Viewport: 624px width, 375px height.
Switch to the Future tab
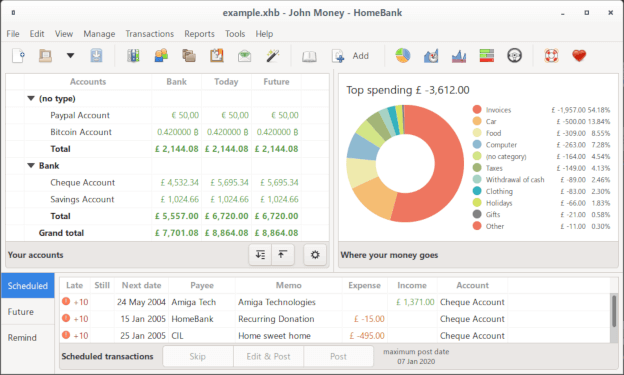pos(28,312)
